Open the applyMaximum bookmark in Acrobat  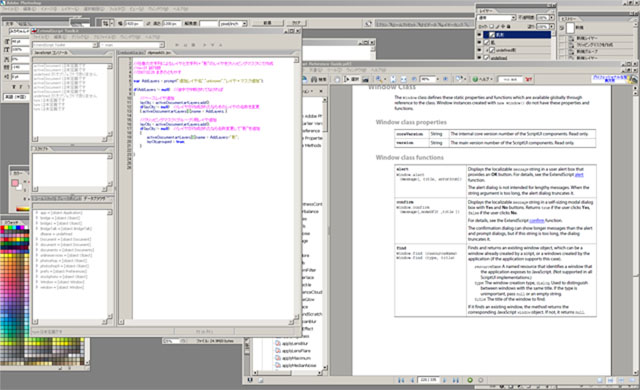(297, 358)
